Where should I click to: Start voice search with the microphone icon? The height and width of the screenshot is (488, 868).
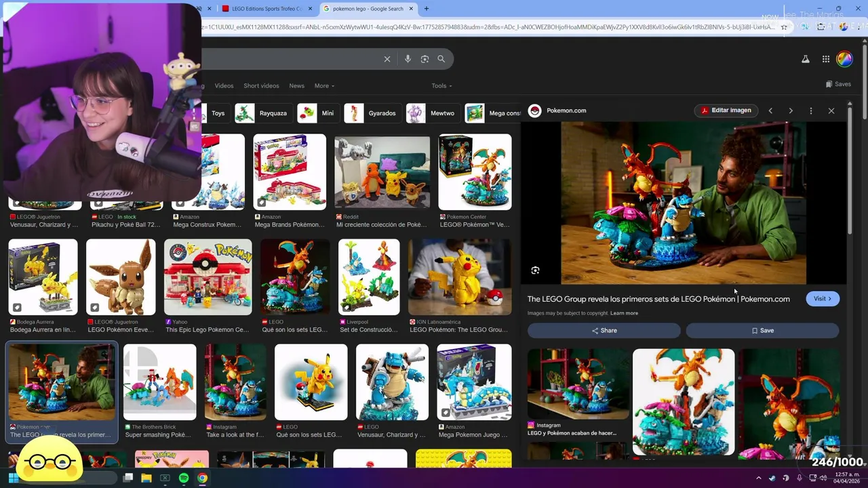408,59
